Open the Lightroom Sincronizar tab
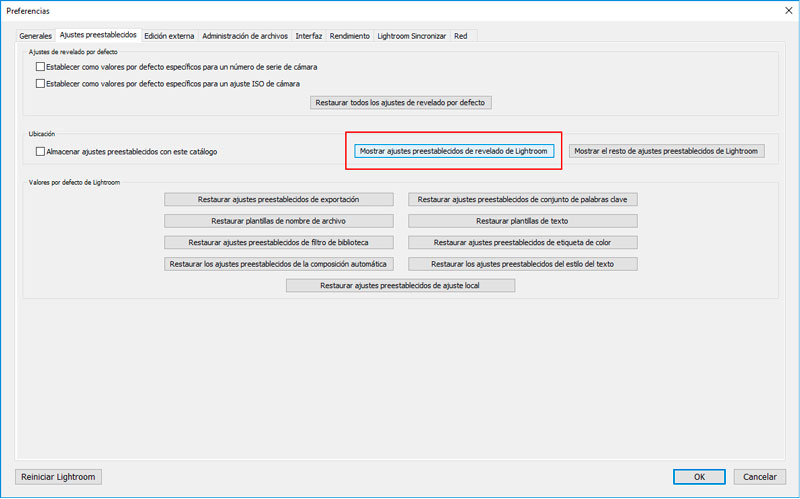 point(412,36)
